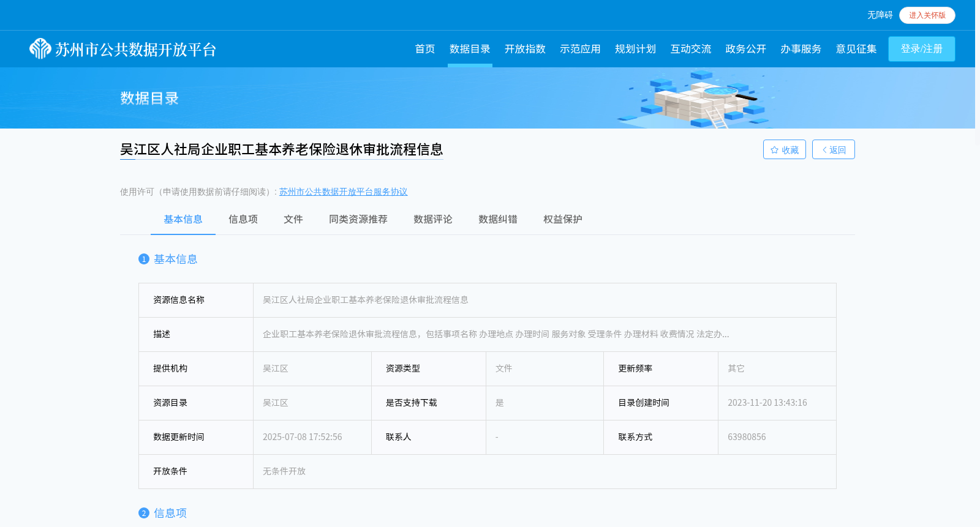Click the 进入关怀版 button
Viewport: 980px width, 527px height.
(x=927, y=15)
